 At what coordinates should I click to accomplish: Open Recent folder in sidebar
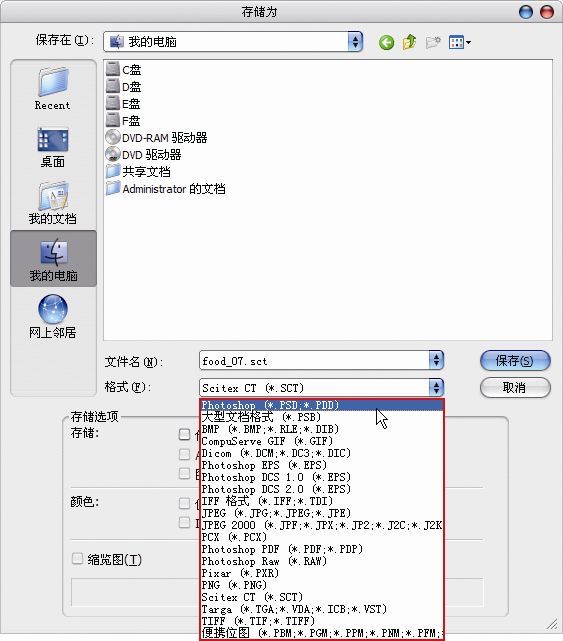pos(53,88)
